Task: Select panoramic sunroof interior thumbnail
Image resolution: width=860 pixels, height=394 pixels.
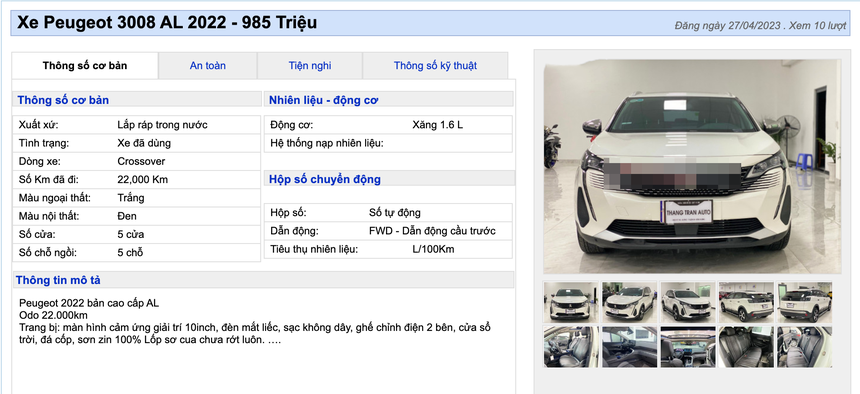Action: pyautogui.click(x=688, y=347)
